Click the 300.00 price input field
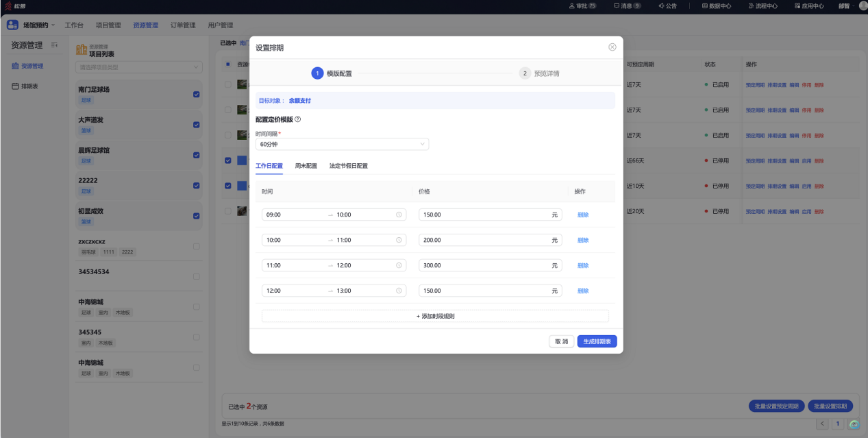 490,265
